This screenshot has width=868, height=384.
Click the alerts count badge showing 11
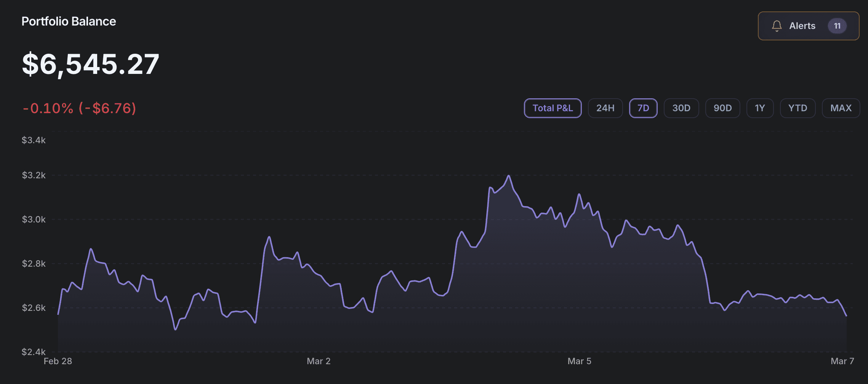point(837,26)
